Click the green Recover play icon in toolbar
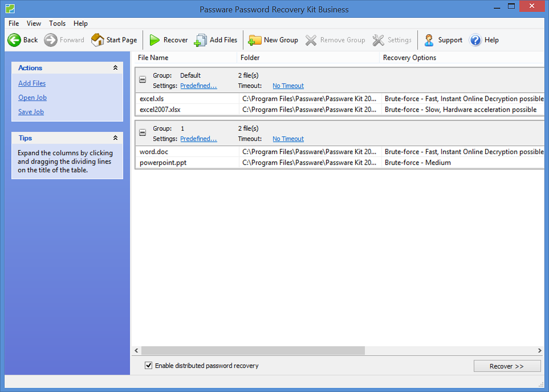The height and width of the screenshot is (392, 549). coord(155,40)
